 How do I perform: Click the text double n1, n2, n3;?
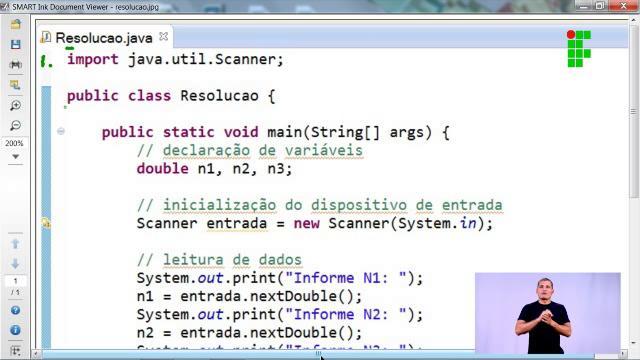tap(215, 169)
